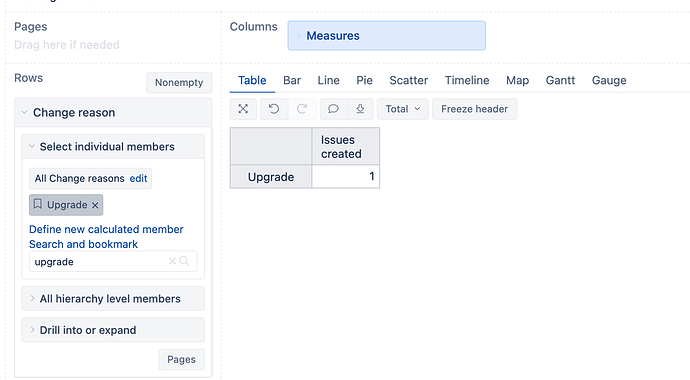Switch to the Line chart tab
690x380 pixels.
pyautogui.click(x=328, y=80)
